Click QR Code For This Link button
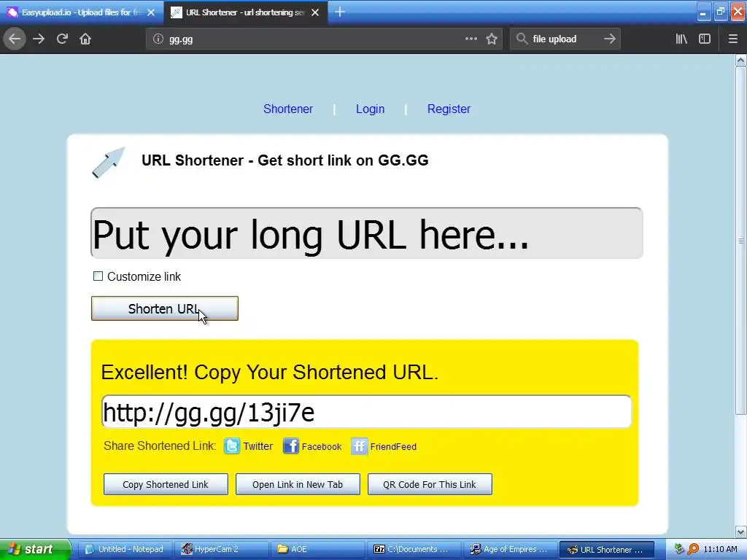 [429, 484]
